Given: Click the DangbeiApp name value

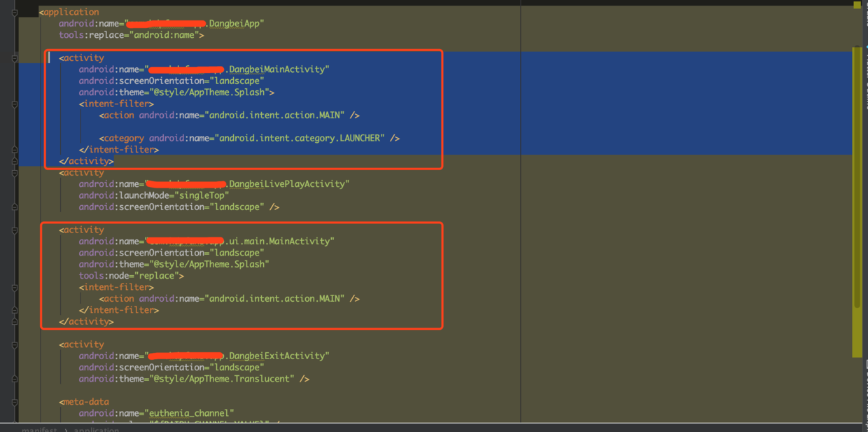Looking at the screenshot, I should click(233, 24).
